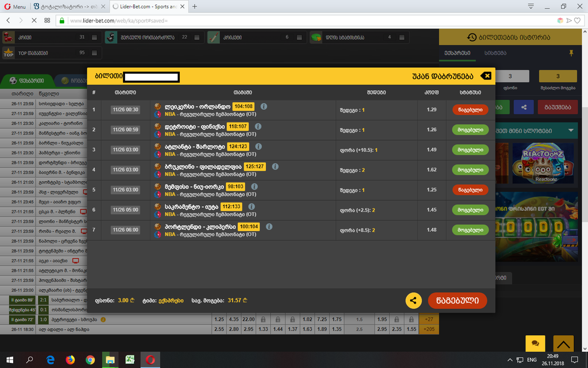
Task: Toggle mixed martial arts checkbox
Action: [x=197, y=37]
